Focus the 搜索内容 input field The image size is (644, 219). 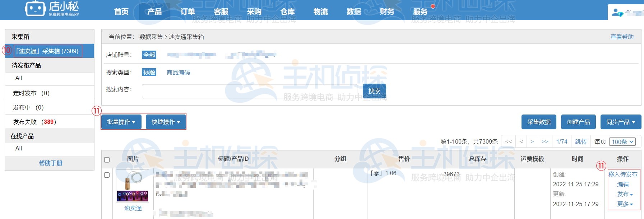(x=250, y=91)
